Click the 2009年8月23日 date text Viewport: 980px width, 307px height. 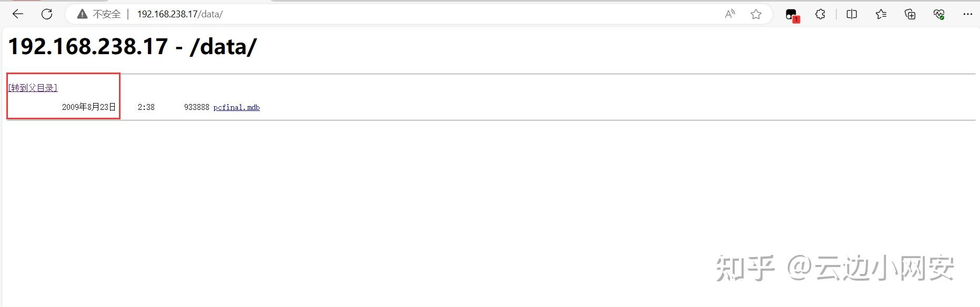click(x=88, y=107)
